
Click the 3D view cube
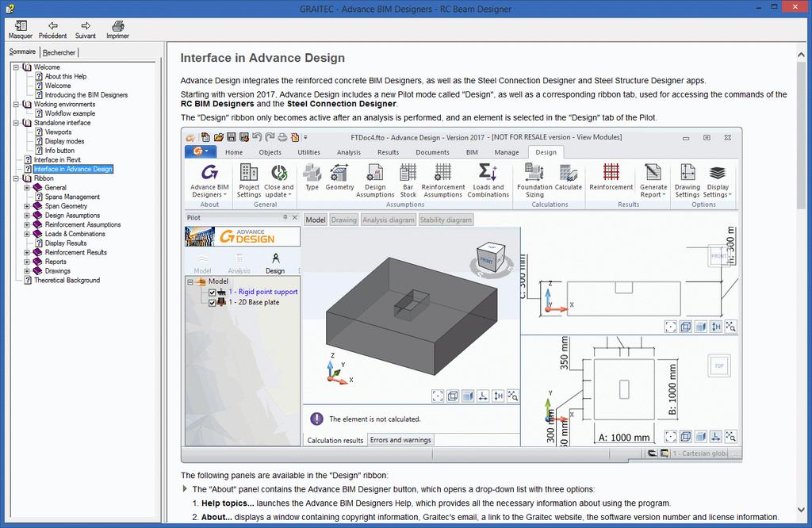[489, 258]
